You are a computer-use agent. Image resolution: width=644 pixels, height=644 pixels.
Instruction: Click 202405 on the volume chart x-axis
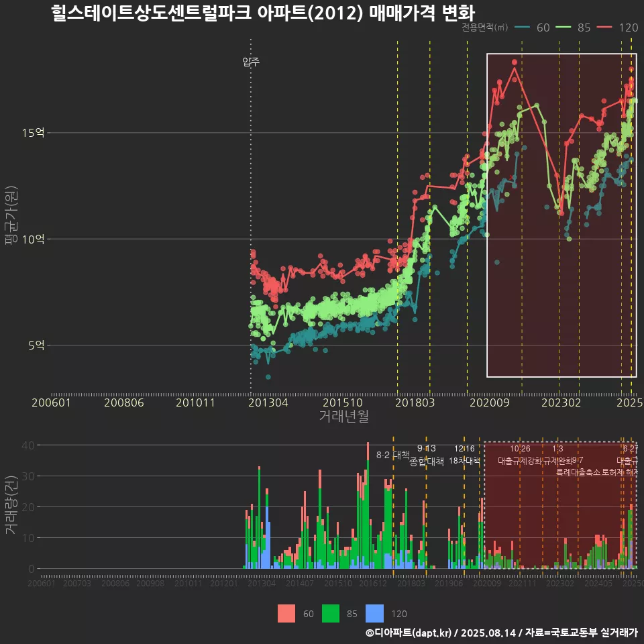pos(598,583)
